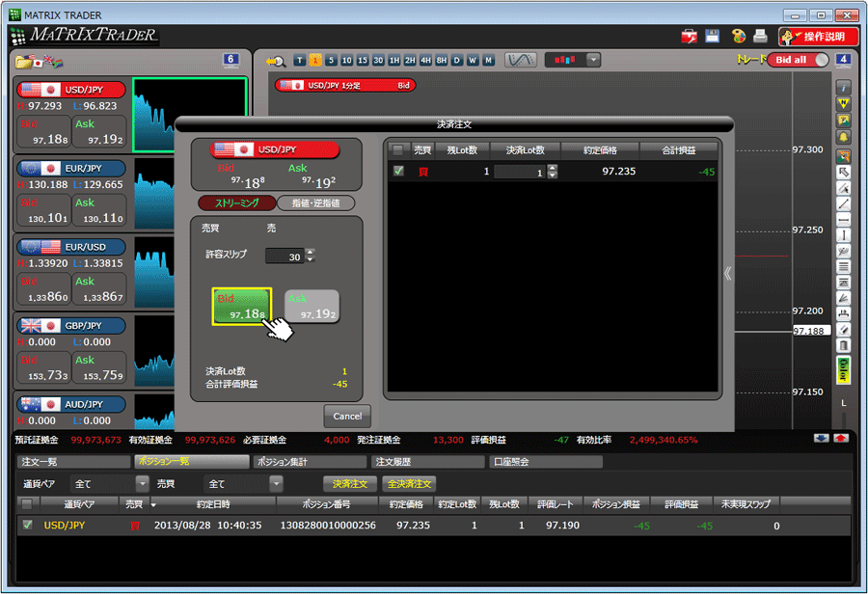Select the diagonal trend line tool
The width and height of the screenshot is (868, 594).
(x=843, y=204)
